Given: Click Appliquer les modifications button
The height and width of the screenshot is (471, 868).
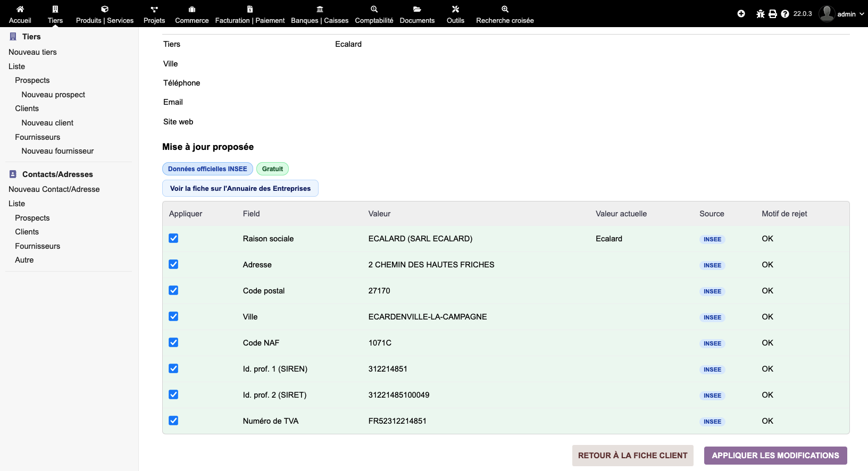Looking at the screenshot, I should 775,456.
